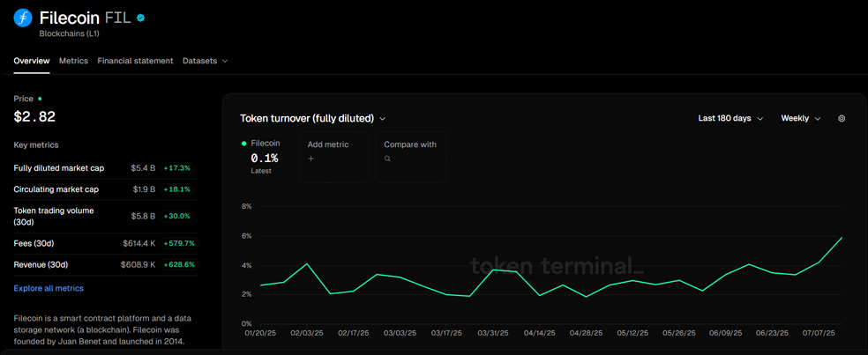
Task: Click the plus icon under Add metric
Action: (x=311, y=159)
